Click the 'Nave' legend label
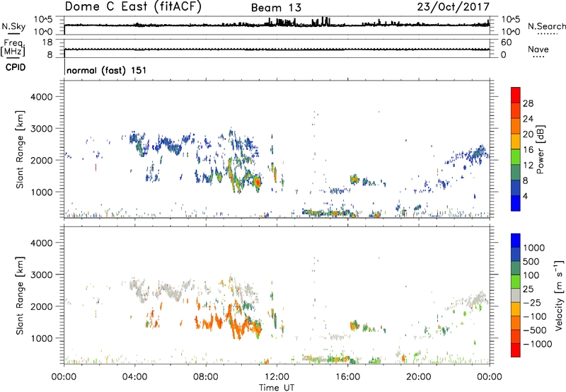Viewport: 566px width, 392px height. tap(538, 49)
